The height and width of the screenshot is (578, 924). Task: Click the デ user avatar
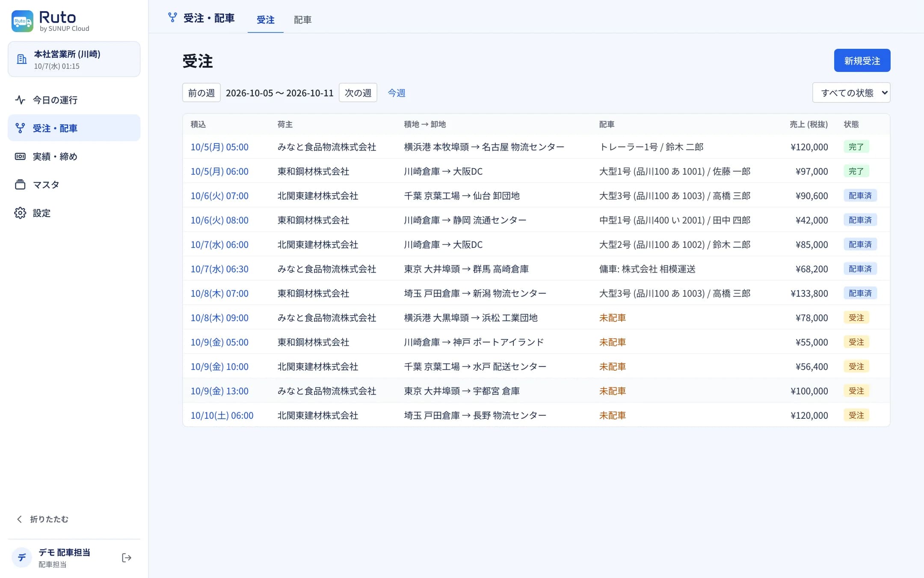[22, 557]
